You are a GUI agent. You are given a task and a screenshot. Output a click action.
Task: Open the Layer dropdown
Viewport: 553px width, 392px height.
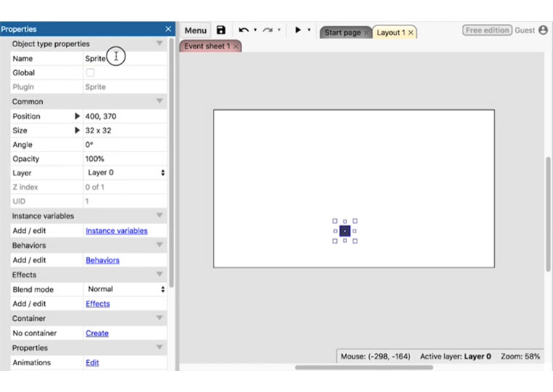pyautogui.click(x=125, y=172)
